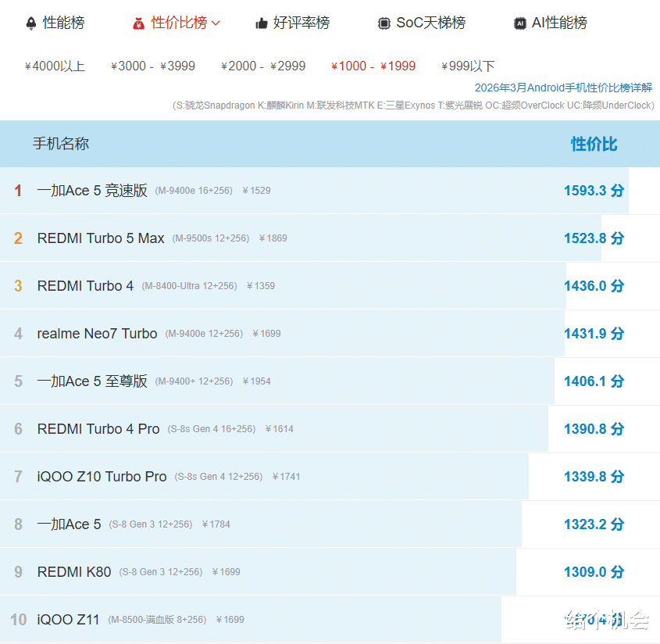The height and width of the screenshot is (644, 660).
Task: Click the ¥1784 price text
Action: click(x=216, y=524)
